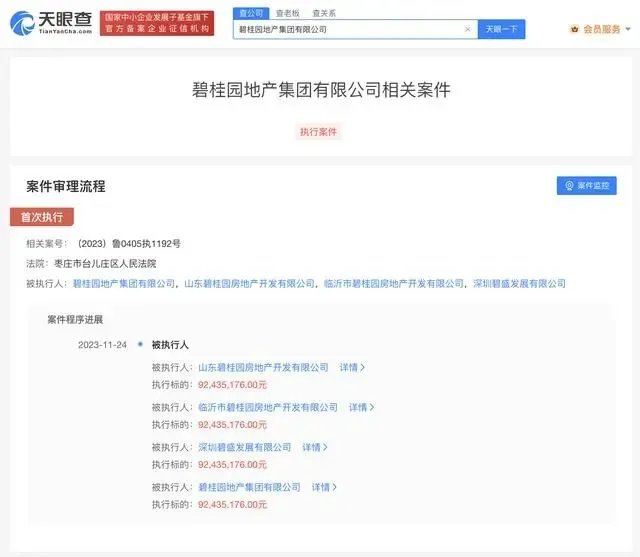Image resolution: width=640 pixels, height=557 pixels.
Task: Select the 案件程序进展 label
Action: pyautogui.click(x=75, y=320)
